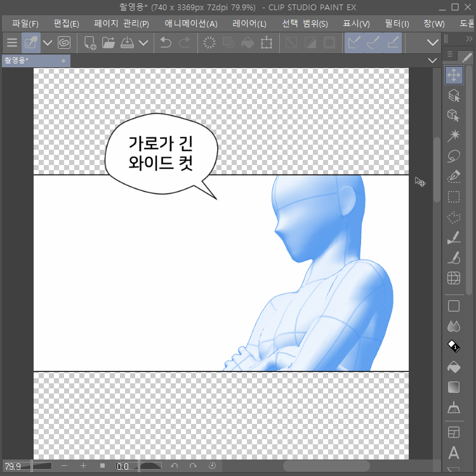Image resolution: width=476 pixels, height=476 pixels.
Task: Undo the last action
Action: click(x=166, y=43)
